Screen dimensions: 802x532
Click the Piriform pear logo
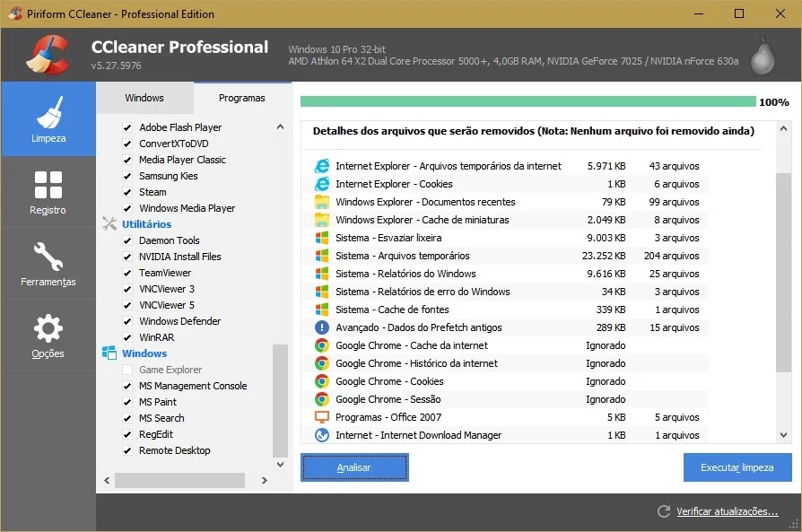click(763, 57)
